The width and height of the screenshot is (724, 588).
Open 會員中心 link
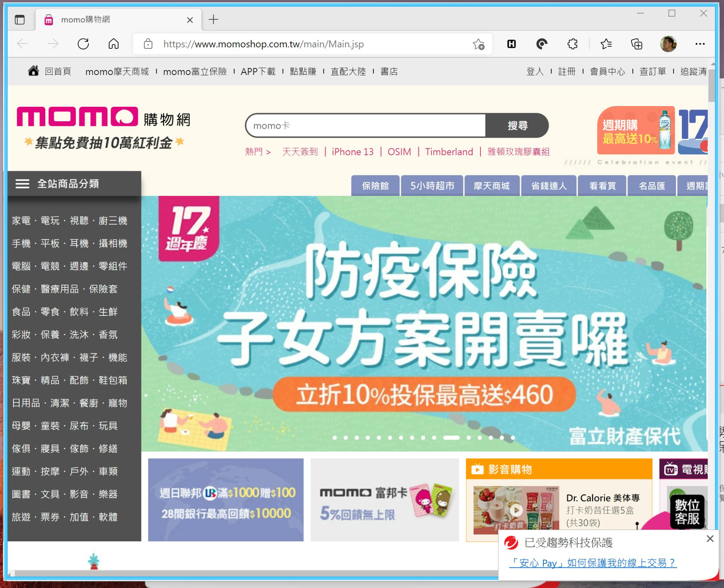607,71
